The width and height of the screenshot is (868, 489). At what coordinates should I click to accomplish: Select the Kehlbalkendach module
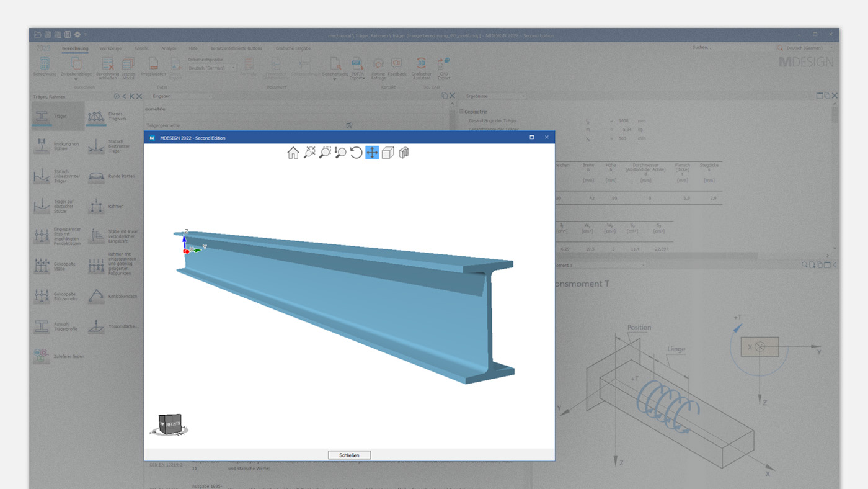(112, 296)
